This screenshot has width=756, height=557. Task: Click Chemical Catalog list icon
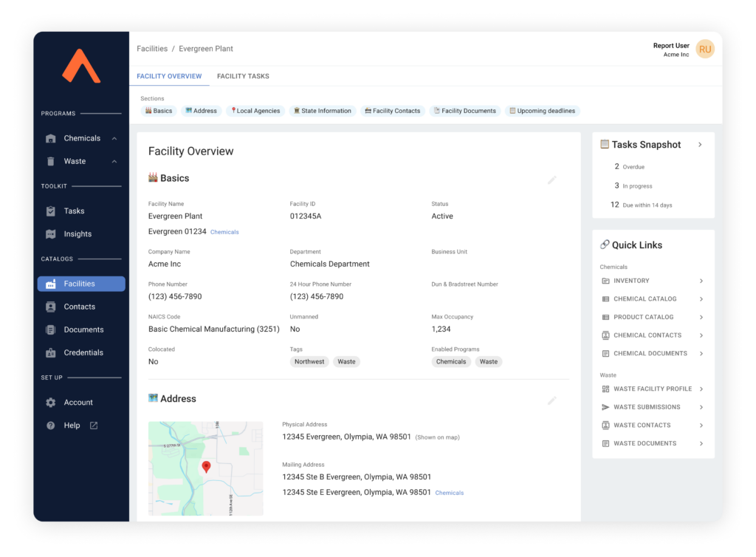[x=605, y=299]
